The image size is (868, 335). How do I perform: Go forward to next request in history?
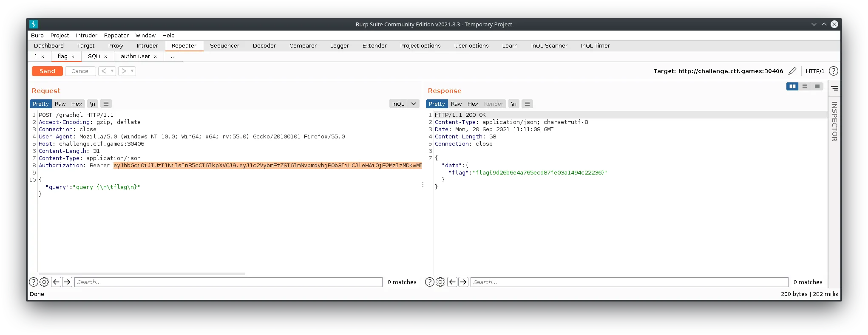[x=124, y=71]
